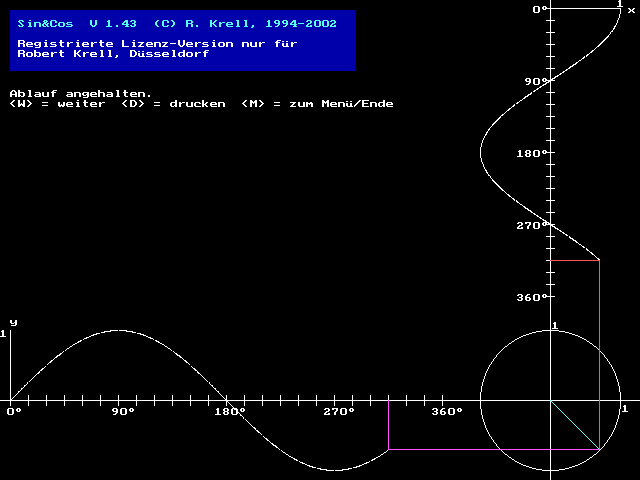Click the x axis label at the top right
The width and height of the screenshot is (640, 480).
coord(631,9)
